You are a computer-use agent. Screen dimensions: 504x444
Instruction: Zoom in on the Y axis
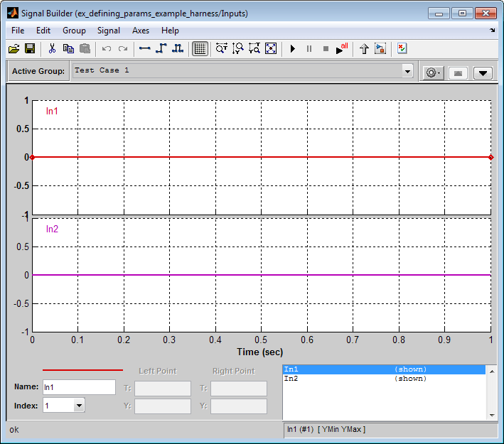pyautogui.click(x=238, y=49)
